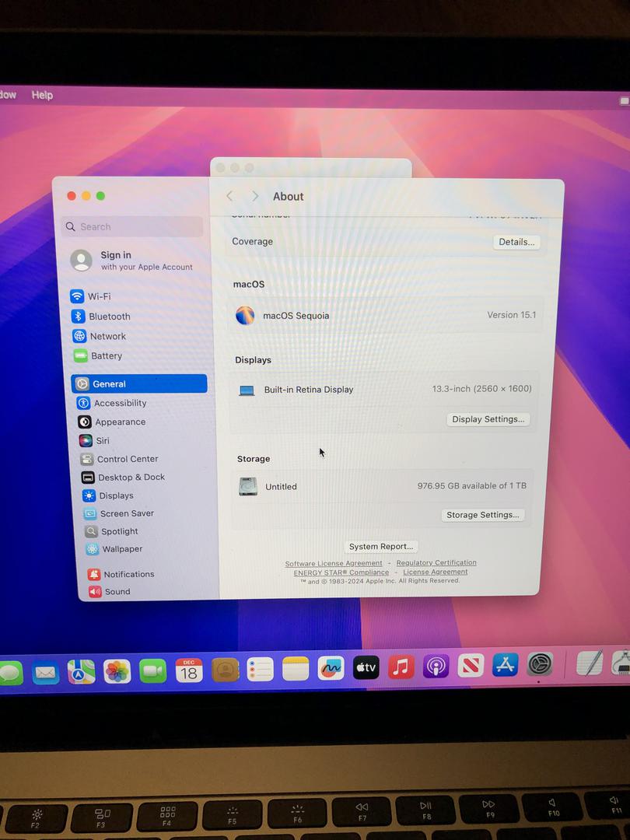Select Battery in the sidebar

pyautogui.click(x=106, y=355)
